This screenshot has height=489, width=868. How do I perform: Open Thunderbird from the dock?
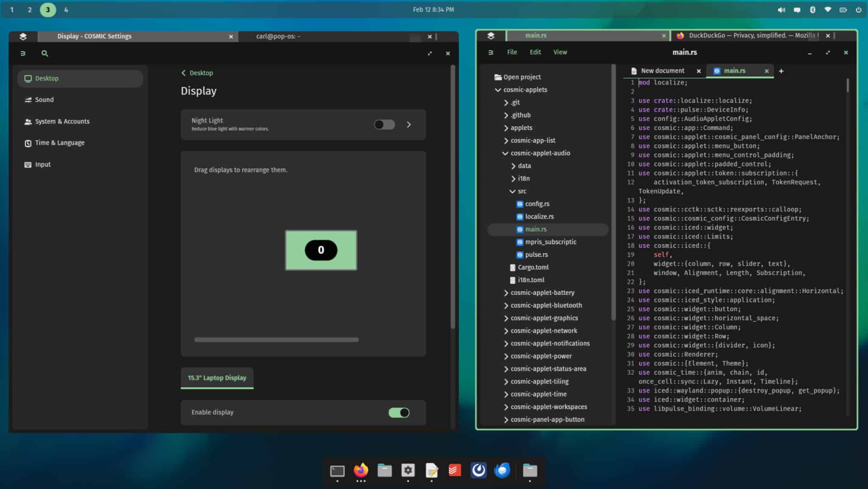(x=503, y=471)
